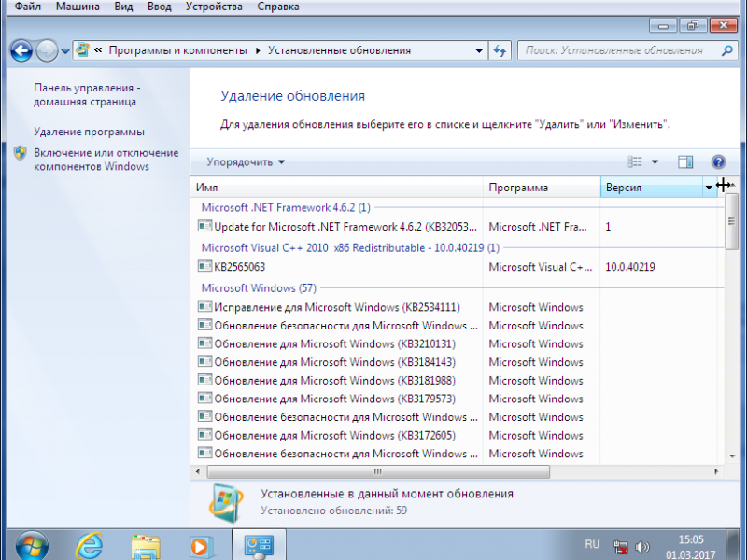Viewport: 747px width, 560px height.
Task: Toggle the preview pane button
Action: click(x=685, y=161)
